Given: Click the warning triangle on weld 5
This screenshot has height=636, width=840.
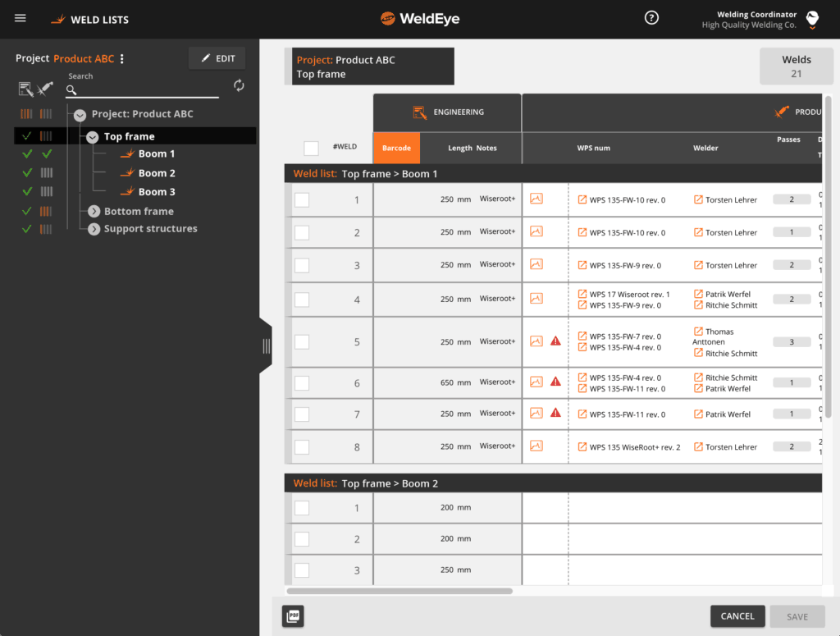Looking at the screenshot, I should 555,341.
